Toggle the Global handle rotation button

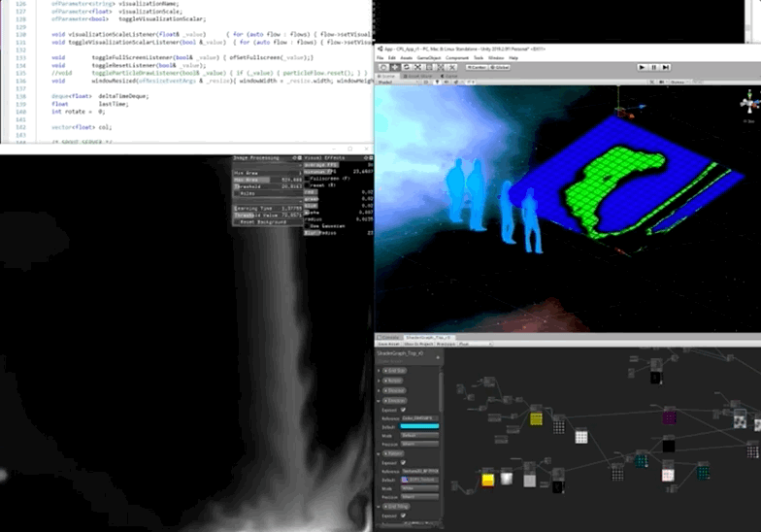499,68
